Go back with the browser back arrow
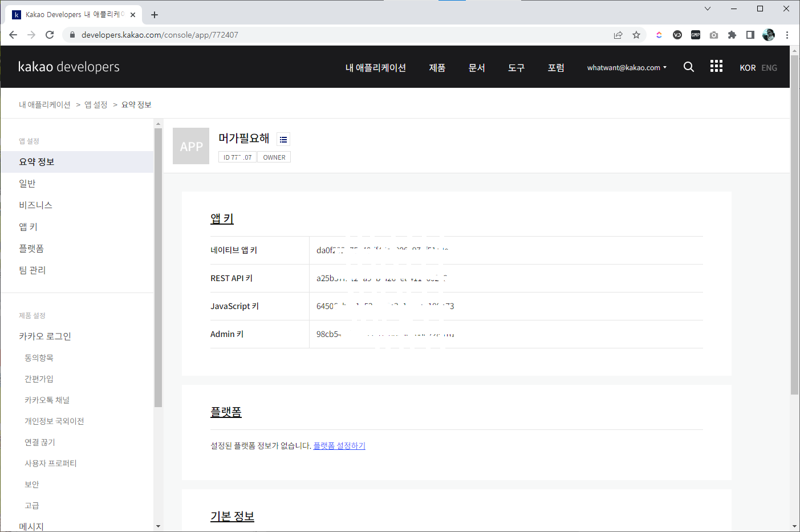Screen dimensions: 800x532 pyautogui.click(x=13, y=35)
